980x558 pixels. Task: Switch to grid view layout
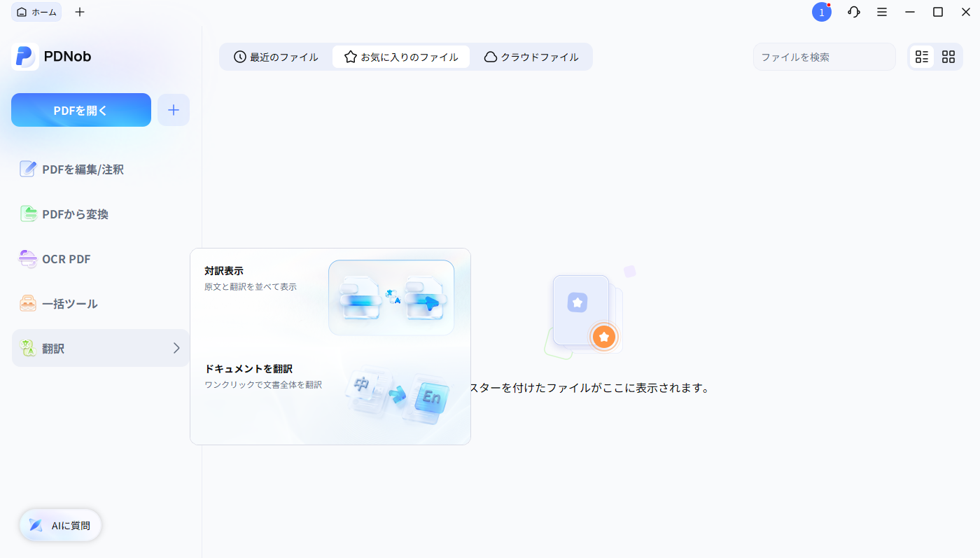pyautogui.click(x=948, y=57)
